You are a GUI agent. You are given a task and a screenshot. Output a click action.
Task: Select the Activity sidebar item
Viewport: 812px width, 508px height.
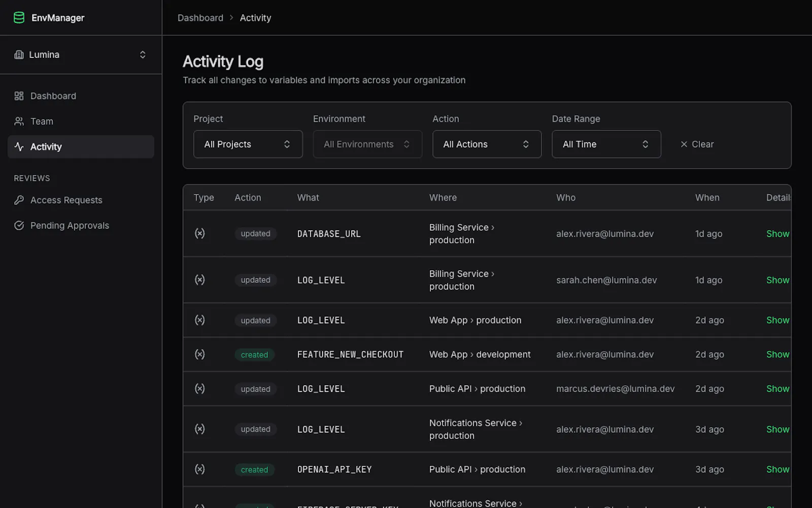(x=81, y=147)
